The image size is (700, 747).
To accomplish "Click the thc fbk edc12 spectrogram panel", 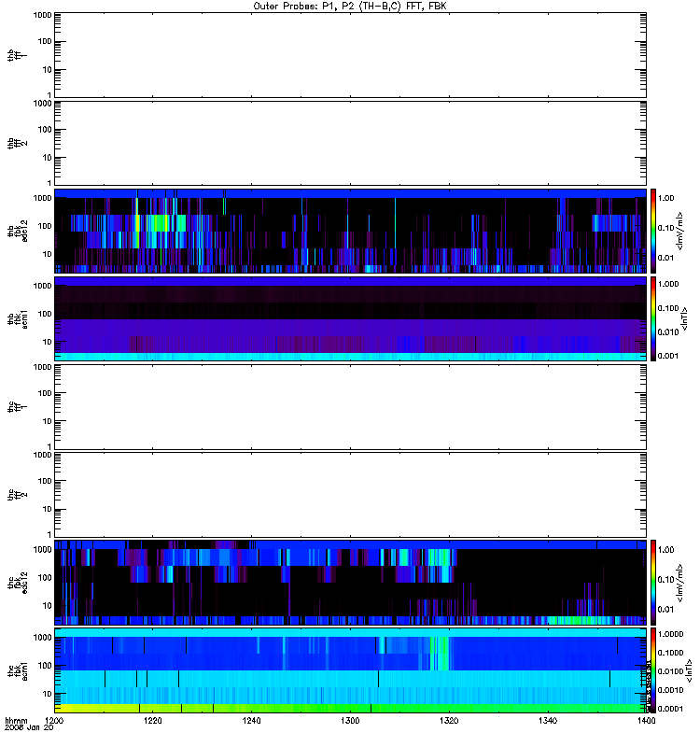I will coord(351,582).
